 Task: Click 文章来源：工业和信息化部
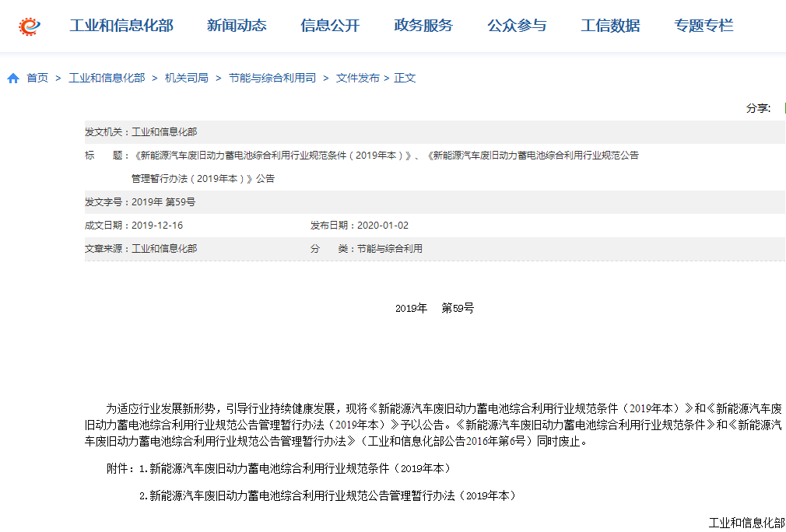141,248
